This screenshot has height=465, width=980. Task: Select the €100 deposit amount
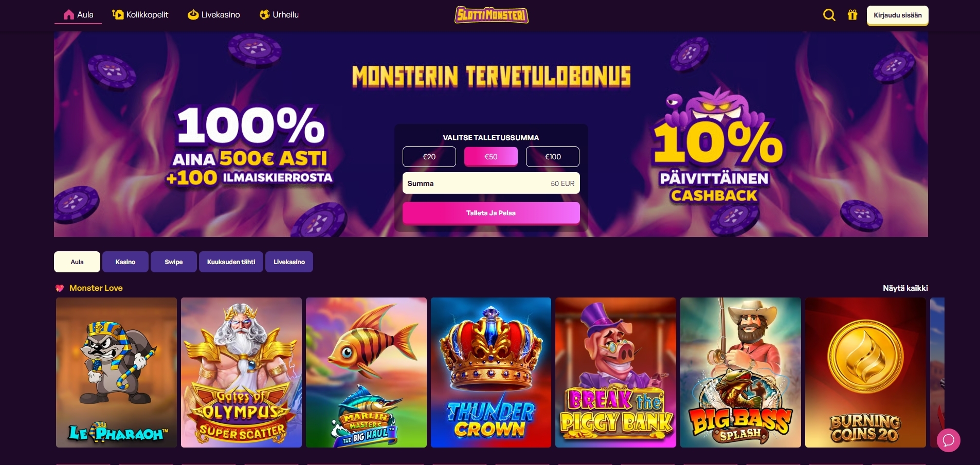(553, 157)
